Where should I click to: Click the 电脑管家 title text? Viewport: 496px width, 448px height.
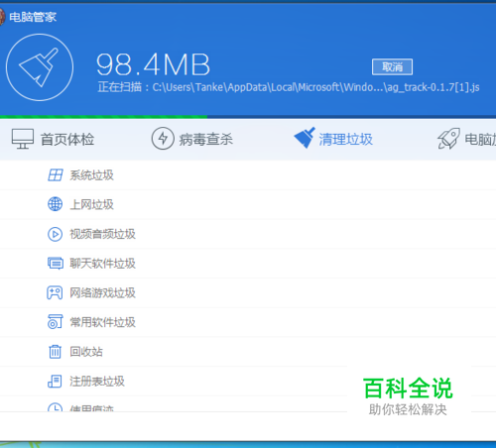pyautogui.click(x=33, y=17)
